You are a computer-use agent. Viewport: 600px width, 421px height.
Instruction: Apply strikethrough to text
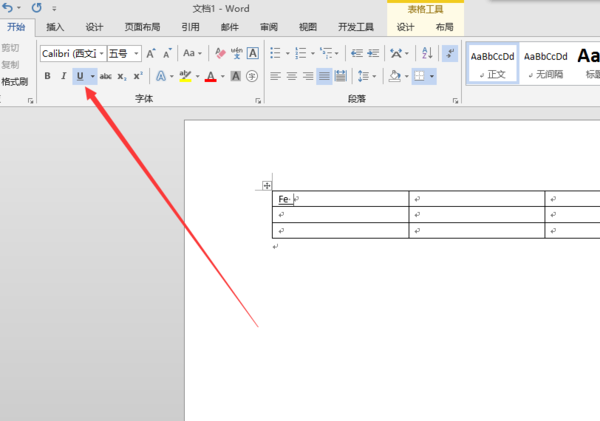(105, 76)
